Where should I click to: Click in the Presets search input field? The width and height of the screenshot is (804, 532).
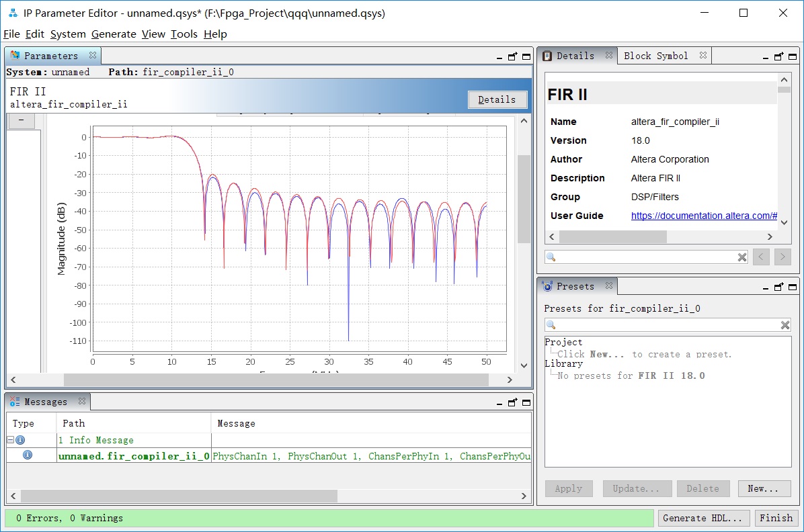point(667,325)
